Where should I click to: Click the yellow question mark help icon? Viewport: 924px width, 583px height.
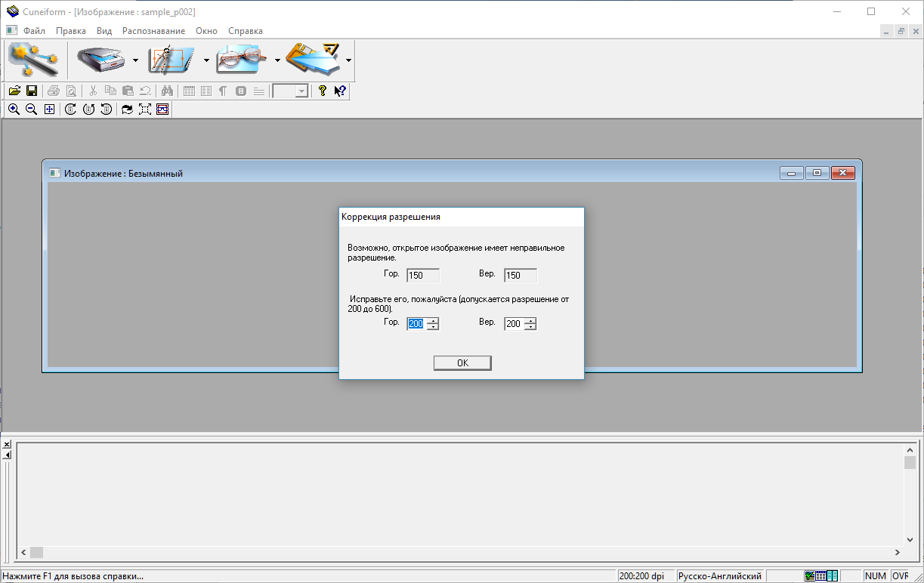point(323,91)
